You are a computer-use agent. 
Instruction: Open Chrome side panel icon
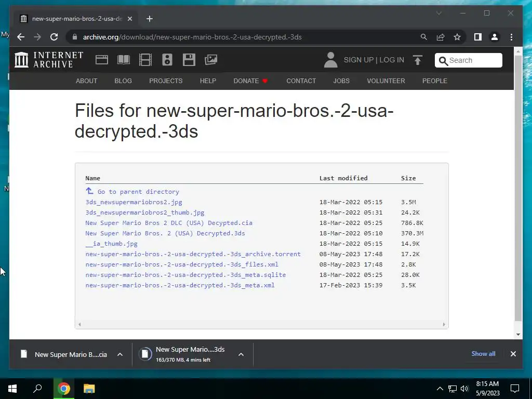[x=478, y=37]
